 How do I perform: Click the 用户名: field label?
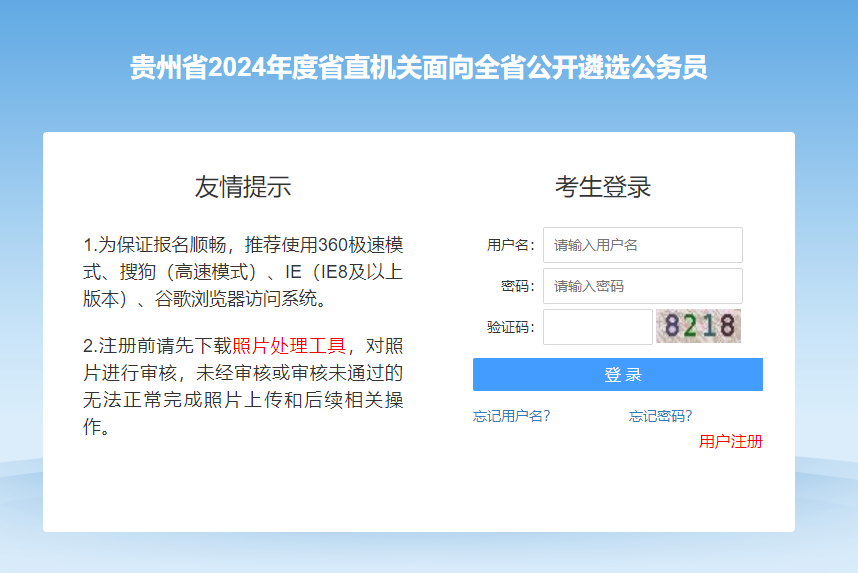(x=511, y=245)
